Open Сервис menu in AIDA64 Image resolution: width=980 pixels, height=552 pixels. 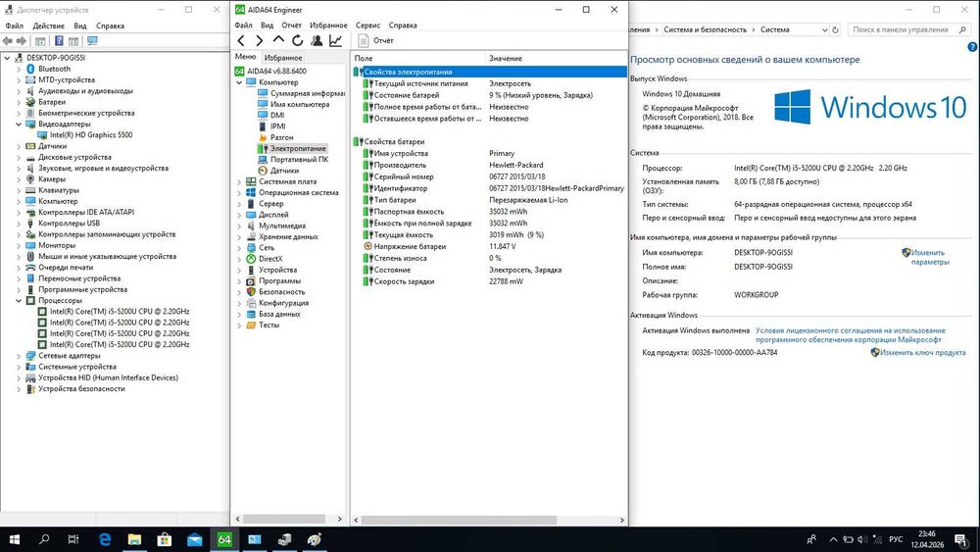coord(367,25)
